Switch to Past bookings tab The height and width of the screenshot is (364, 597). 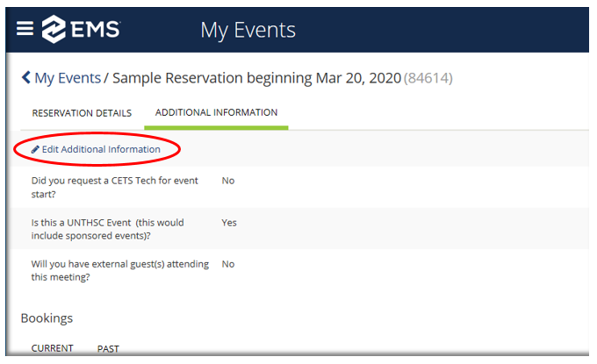(x=108, y=348)
